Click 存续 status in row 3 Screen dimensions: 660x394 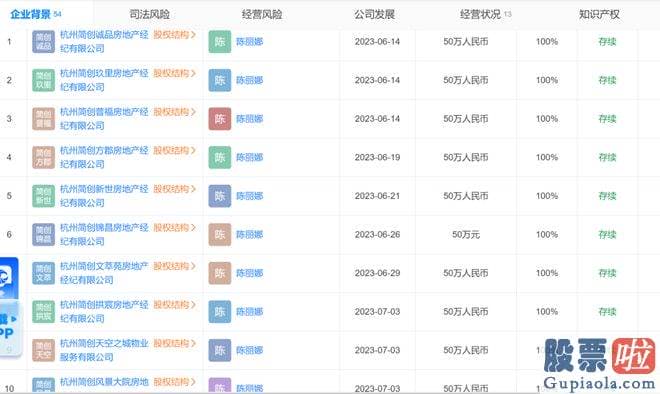[607, 119]
